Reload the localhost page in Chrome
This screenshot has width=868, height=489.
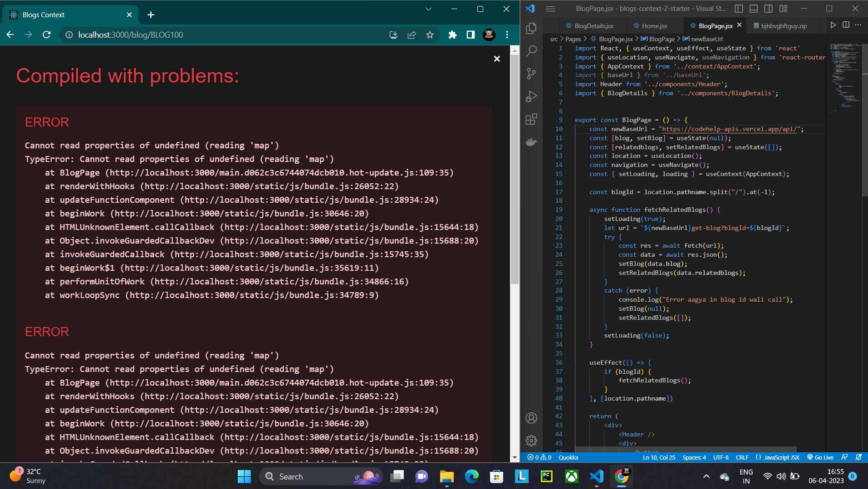[46, 35]
